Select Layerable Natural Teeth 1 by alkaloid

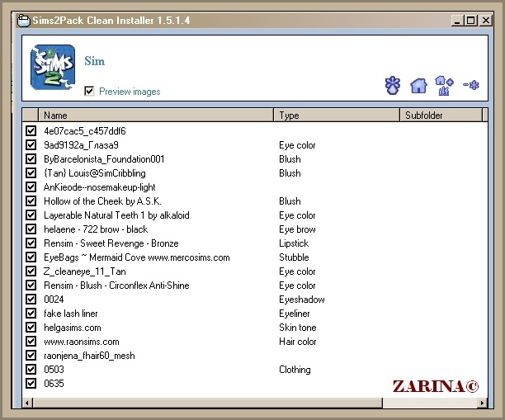116,215
